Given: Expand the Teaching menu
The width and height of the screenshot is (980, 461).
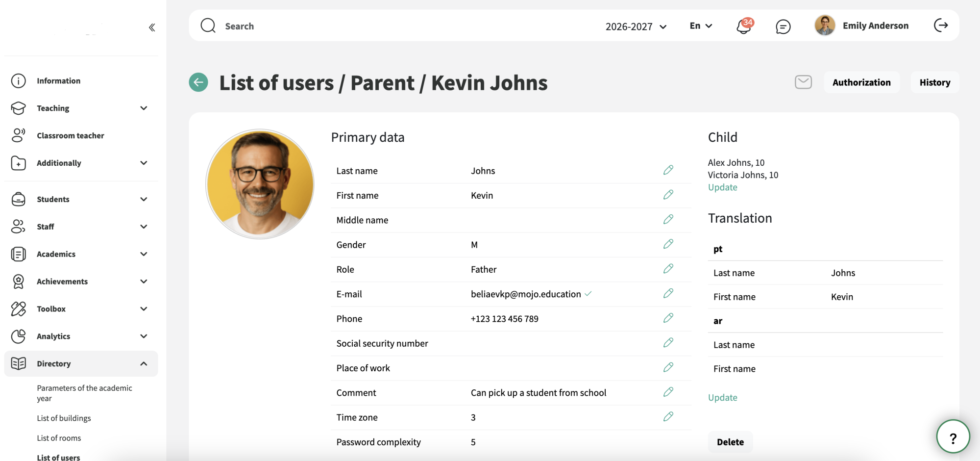Looking at the screenshot, I should pos(81,108).
